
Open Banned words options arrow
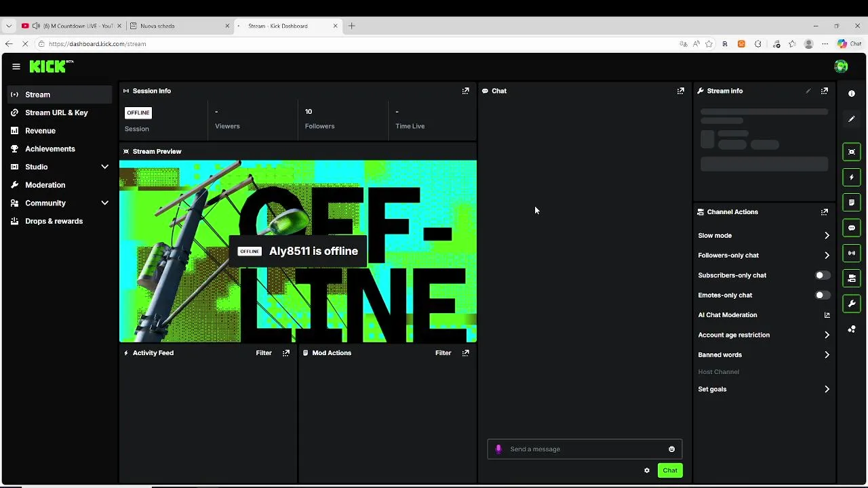pyautogui.click(x=827, y=355)
